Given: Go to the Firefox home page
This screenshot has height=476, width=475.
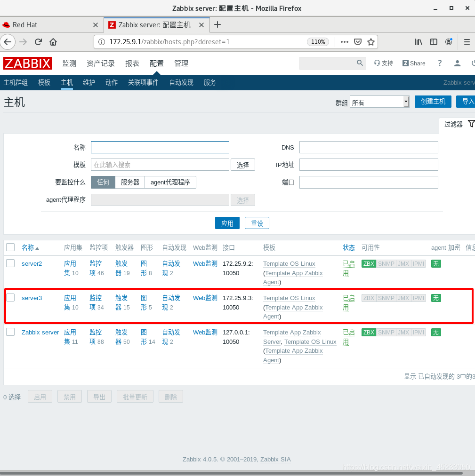Looking at the screenshot, I should (x=53, y=42).
